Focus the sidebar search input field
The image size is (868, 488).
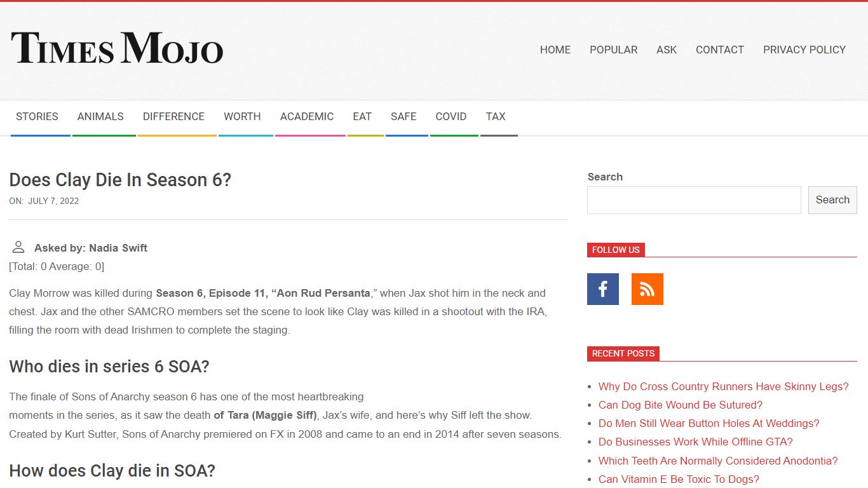tap(694, 200)
